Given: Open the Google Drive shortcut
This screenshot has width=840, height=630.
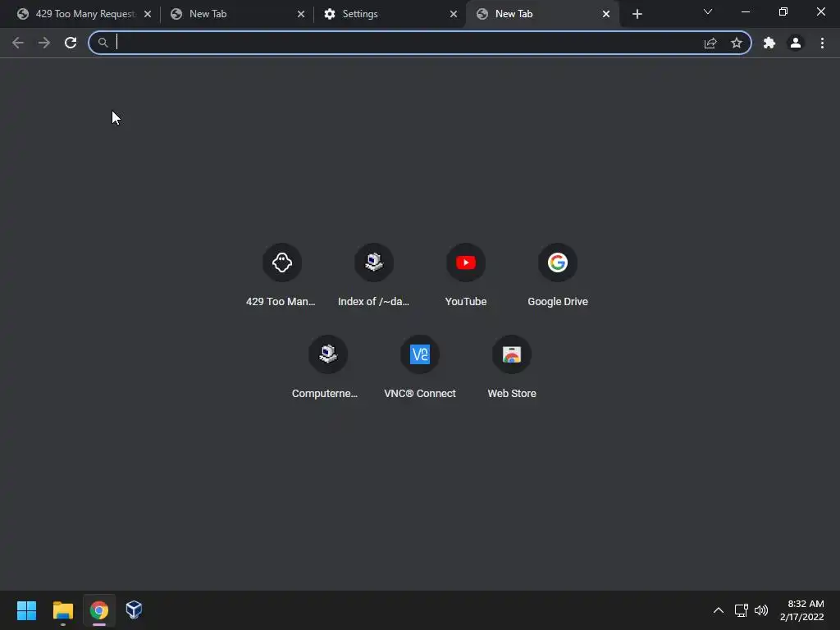Looking at the screenshot, I should click(558, 276).
